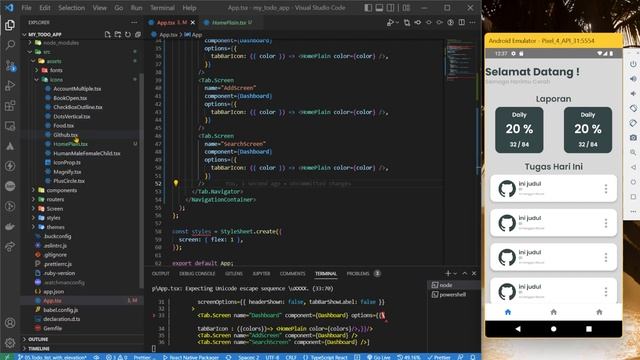Screen dimensions: 640x360
Task: Open the Explorer view in activity bar
Action: 10,25
